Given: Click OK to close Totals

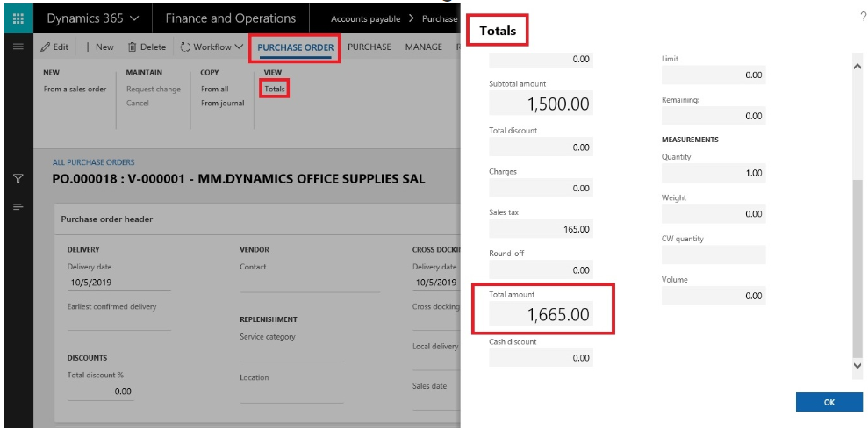Looking at the screenshot, I should tap(829, 402).
